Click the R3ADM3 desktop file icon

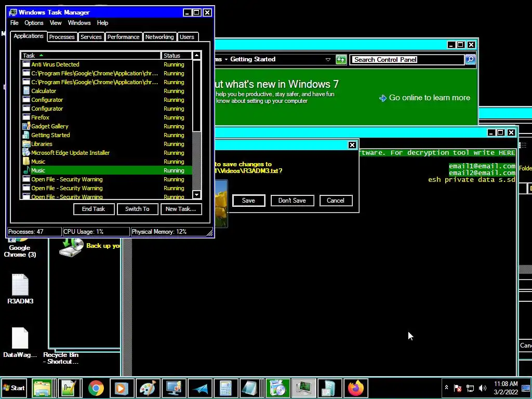coord(20,289)
